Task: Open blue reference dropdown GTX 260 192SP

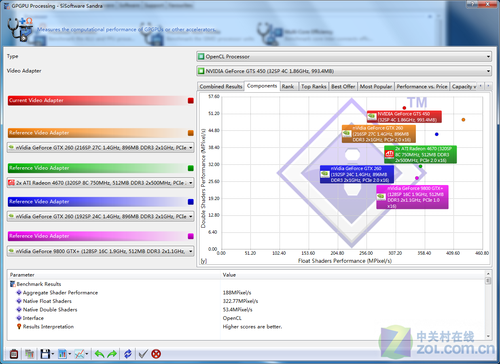Action: [100, 216]
